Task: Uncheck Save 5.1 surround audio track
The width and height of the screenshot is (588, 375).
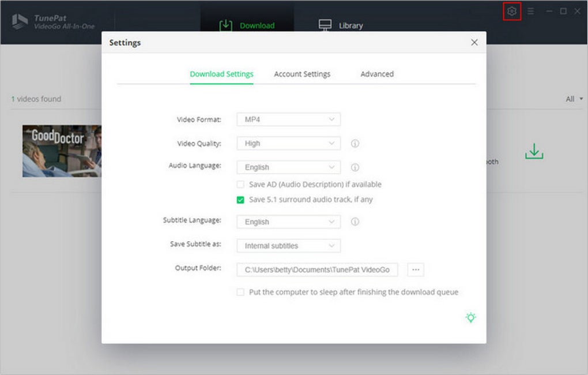Action: pos(240,199)
